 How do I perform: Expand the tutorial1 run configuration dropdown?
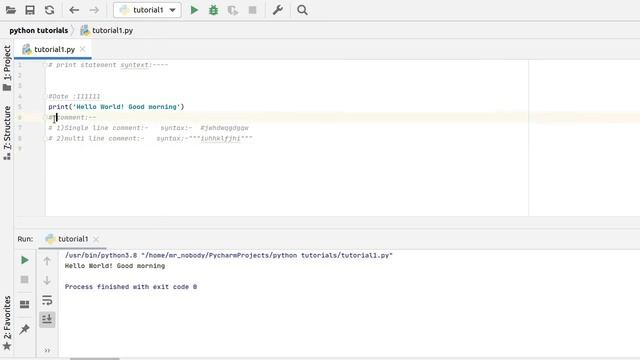pyautogui.click(x=173, y=10)
